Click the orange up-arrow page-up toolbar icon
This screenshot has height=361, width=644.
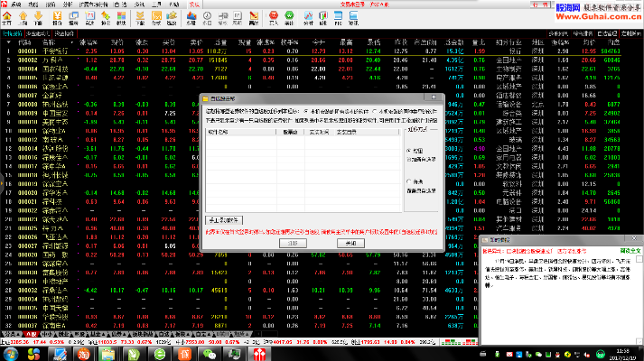23,18
